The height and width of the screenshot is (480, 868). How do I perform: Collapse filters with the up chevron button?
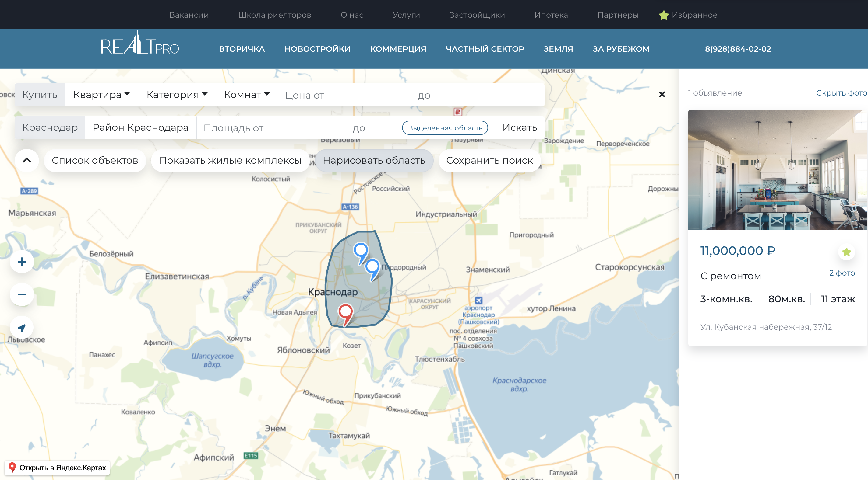coord(26,161)
